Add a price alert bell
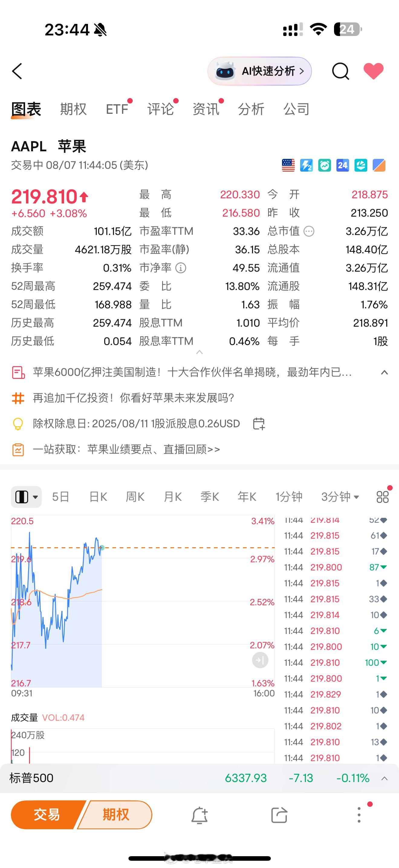The image size is (399, 868). (199, 815)
